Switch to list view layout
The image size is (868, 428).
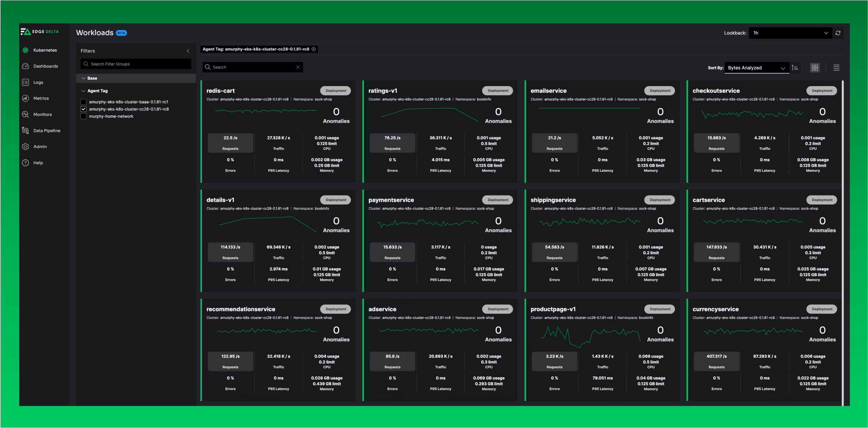tap(836, 67)
